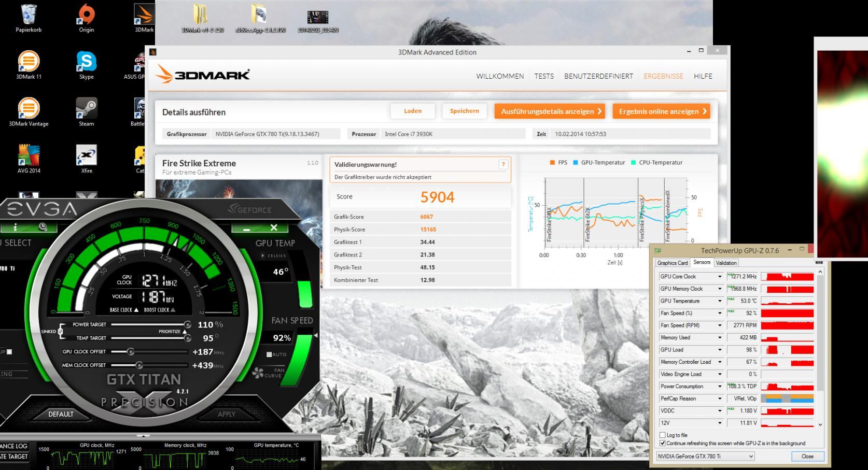Click the 3DMark title bar app icon

click(x=152, y=52)
